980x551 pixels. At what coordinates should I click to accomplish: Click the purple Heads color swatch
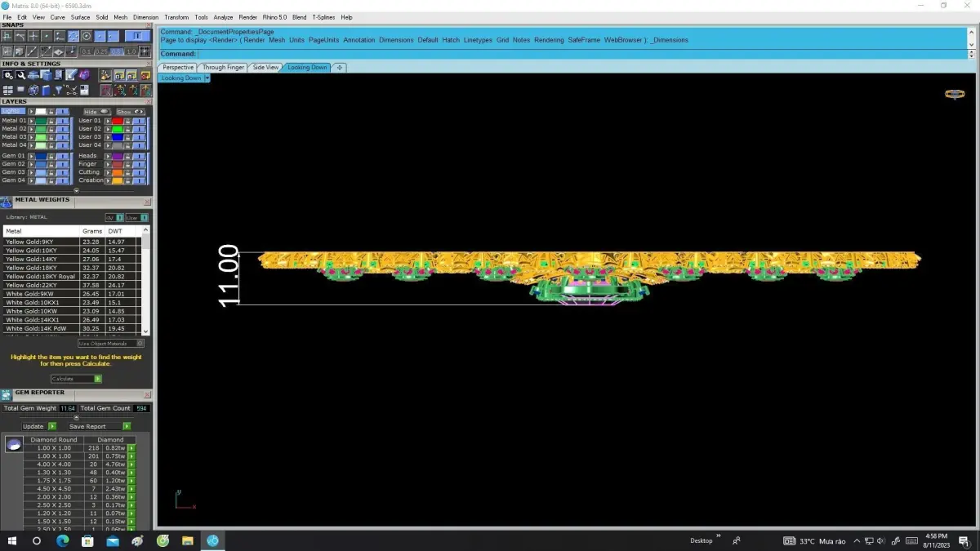118,156
